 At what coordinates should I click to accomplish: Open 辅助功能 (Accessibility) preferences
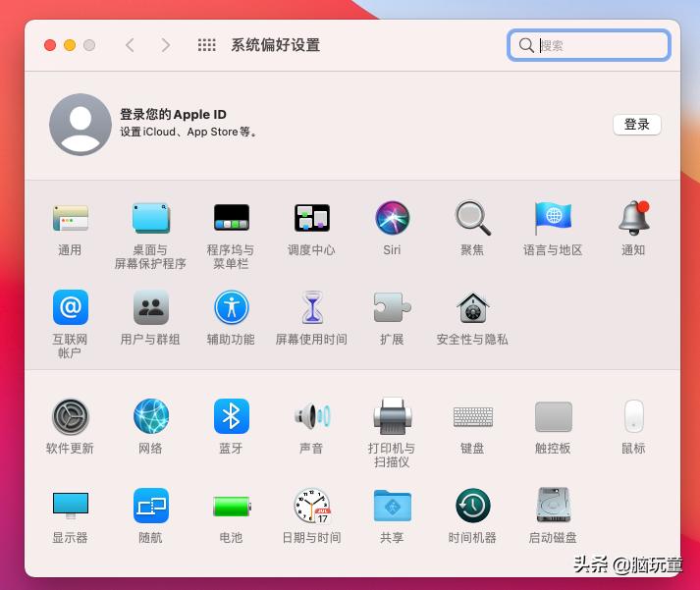click(x=232, y=307)
